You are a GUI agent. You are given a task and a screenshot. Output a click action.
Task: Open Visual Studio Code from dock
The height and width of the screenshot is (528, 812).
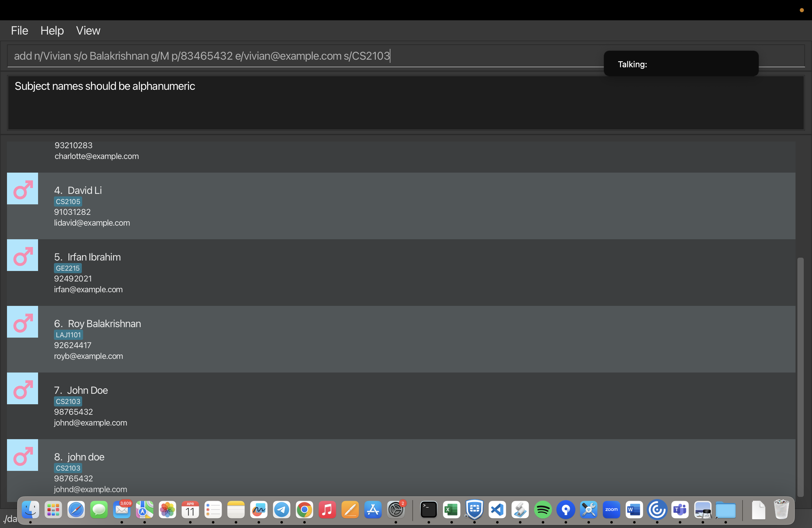[497, 510]
